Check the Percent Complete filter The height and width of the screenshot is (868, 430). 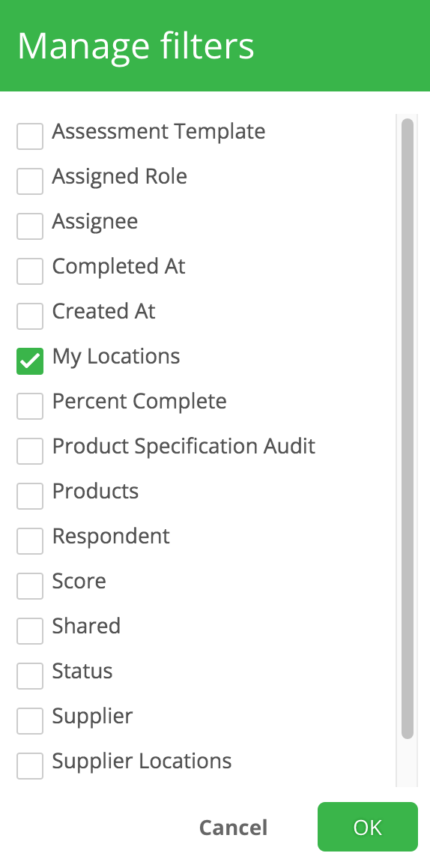30,406
